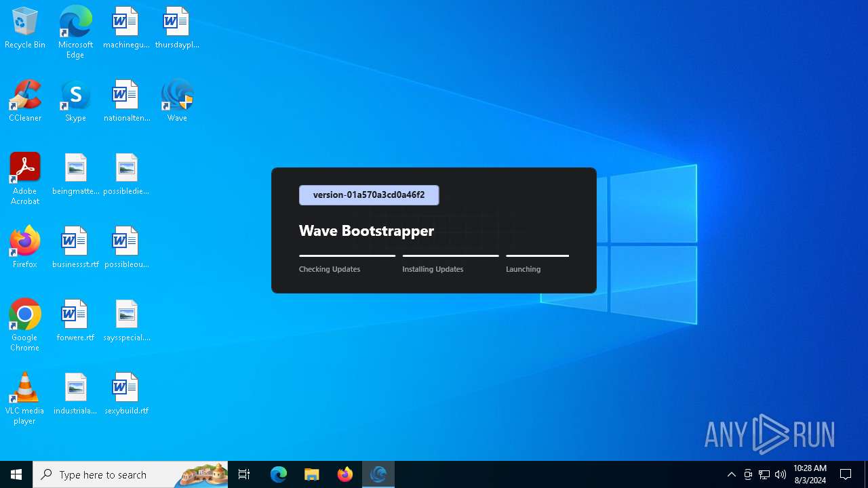Image resolution: width=868 pixels, height=488 pixels.
Task: Select the businessst.rtf document icon
Action: [x=75, y=247]
